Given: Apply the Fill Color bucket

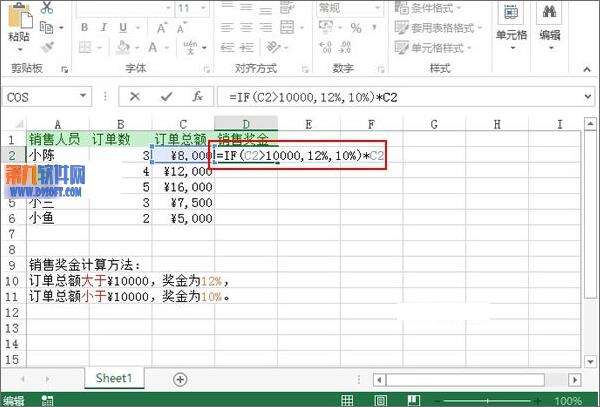Looking at the screenshot, I should tap(123, 48).
